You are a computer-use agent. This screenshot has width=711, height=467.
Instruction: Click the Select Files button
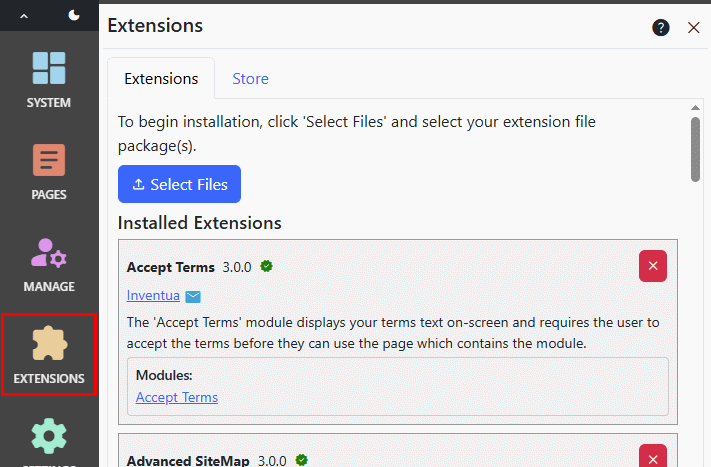[179, 184]
